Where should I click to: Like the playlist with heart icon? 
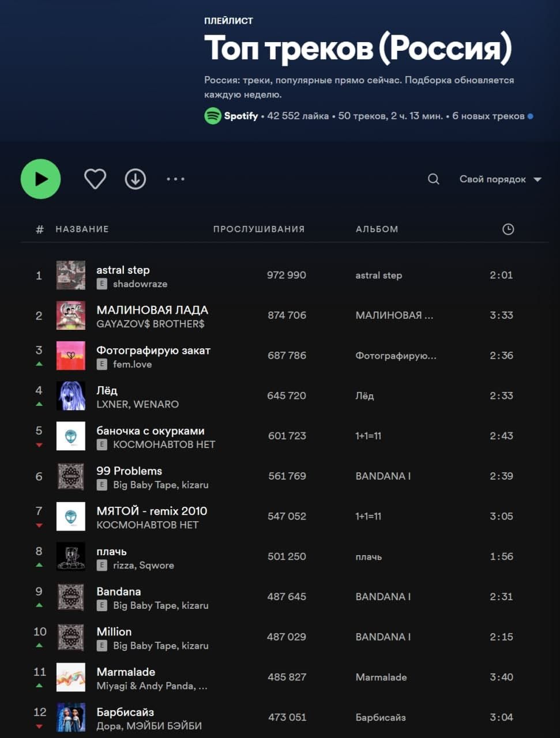pos(95,179)
